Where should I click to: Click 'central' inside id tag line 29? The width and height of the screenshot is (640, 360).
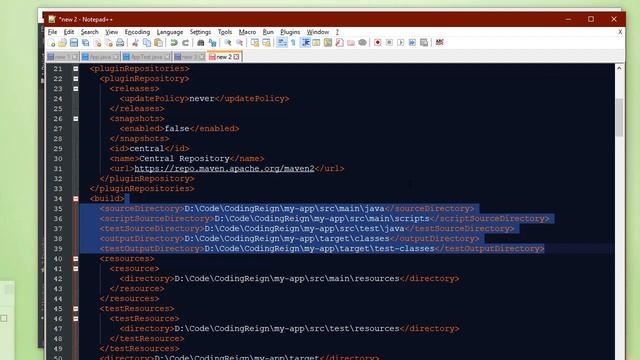point(147,149)
